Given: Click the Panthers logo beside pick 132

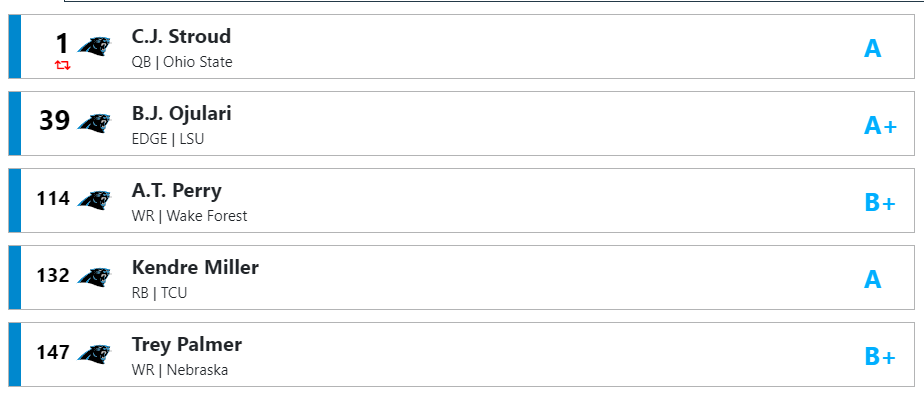Looking at the screenshot, I should point(94,277).
